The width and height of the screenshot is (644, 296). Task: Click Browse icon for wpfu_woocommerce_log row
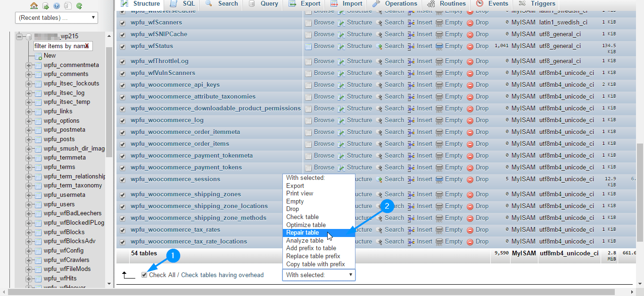(308, 120)
